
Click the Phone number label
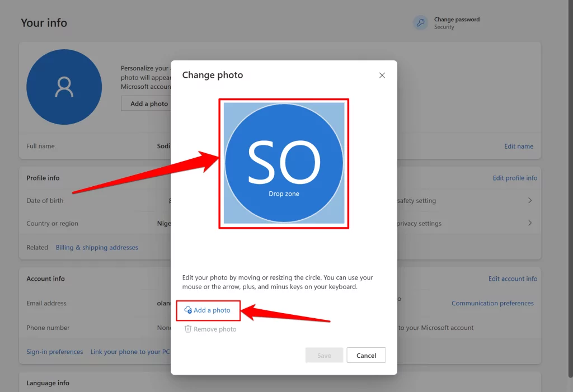(x=48, y=328)
